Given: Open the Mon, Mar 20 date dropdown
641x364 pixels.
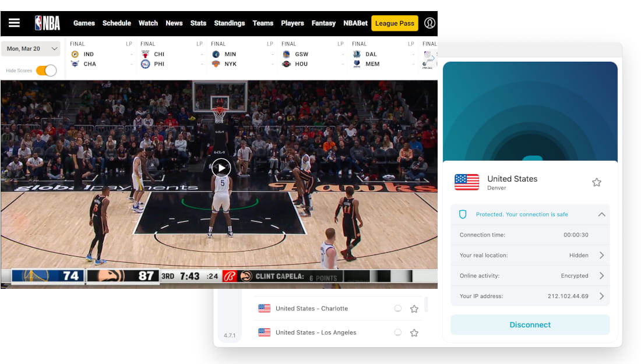Looking at the screenshot, I should [x=31, y=48].
